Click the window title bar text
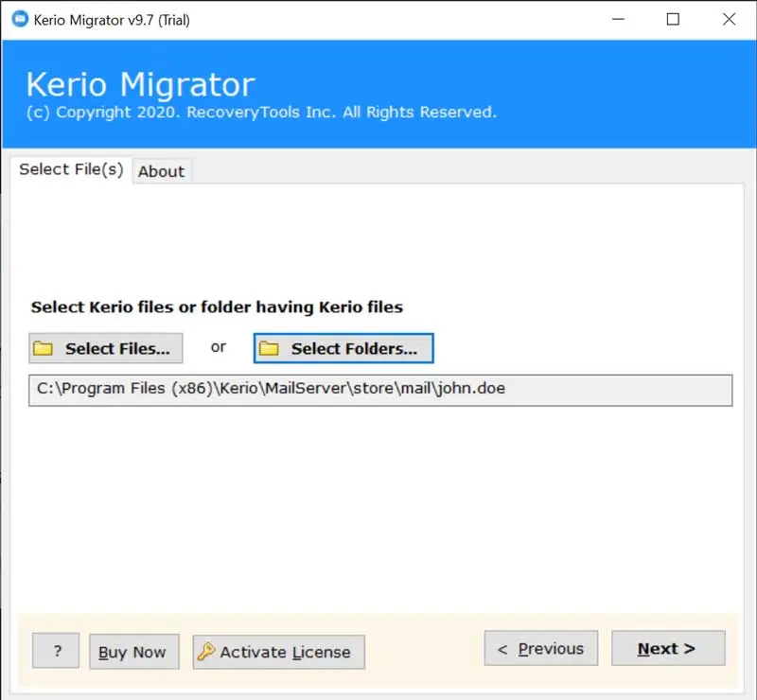 coord(114,19)
